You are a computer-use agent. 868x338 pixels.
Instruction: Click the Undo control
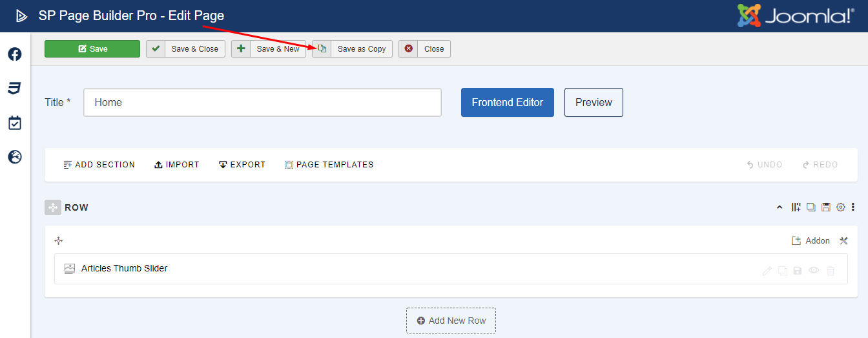pyautogui.click(x=765, y=165)
